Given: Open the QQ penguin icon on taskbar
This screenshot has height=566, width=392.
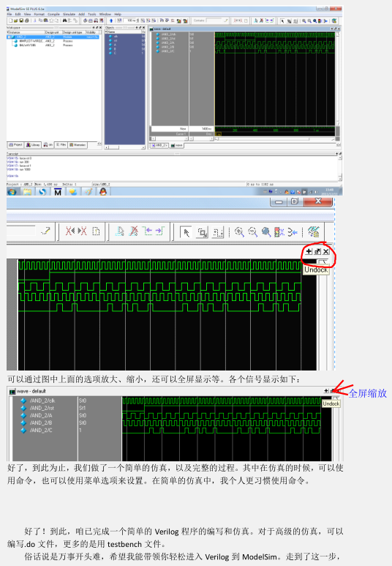Looking at the screenshot, I should 103,192.
